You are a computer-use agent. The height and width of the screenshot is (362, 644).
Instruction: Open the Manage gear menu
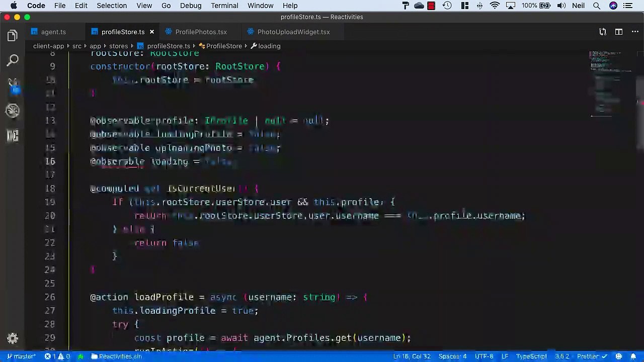[x=13, y=338]
